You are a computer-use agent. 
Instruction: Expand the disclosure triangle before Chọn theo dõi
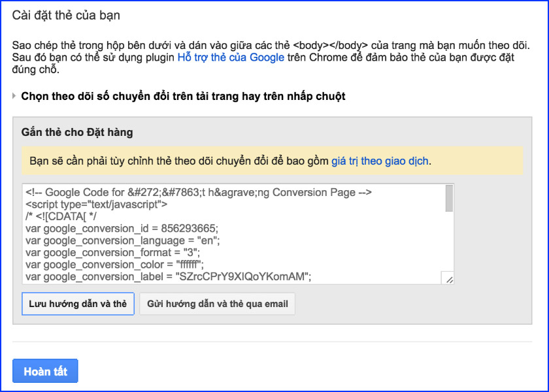[x=15, y=97]
